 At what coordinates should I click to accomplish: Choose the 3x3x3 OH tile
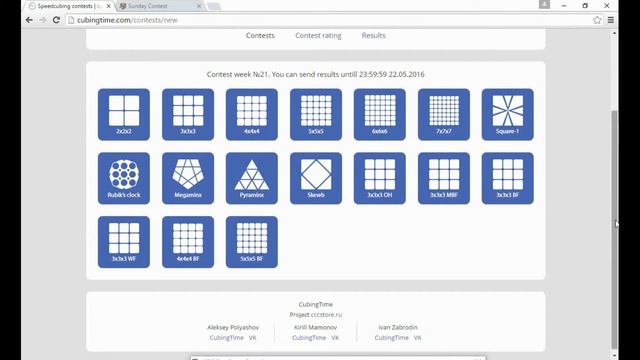[380, 178]
